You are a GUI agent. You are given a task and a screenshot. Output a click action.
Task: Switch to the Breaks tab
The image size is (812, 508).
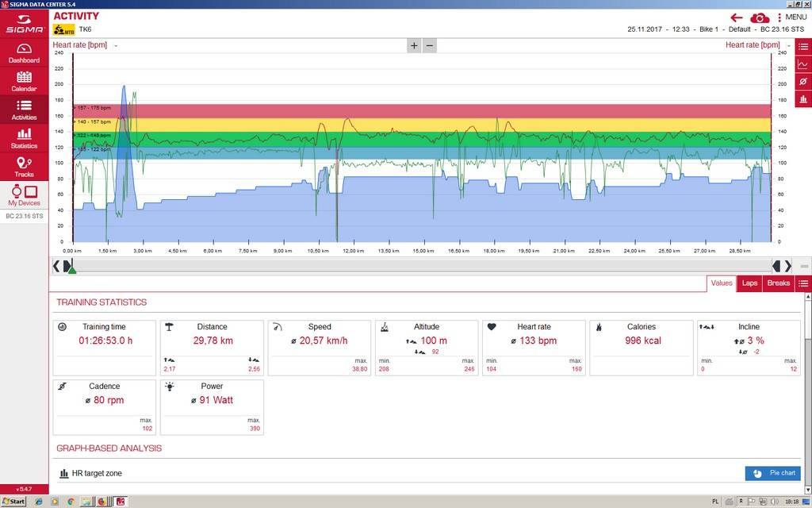779,283
